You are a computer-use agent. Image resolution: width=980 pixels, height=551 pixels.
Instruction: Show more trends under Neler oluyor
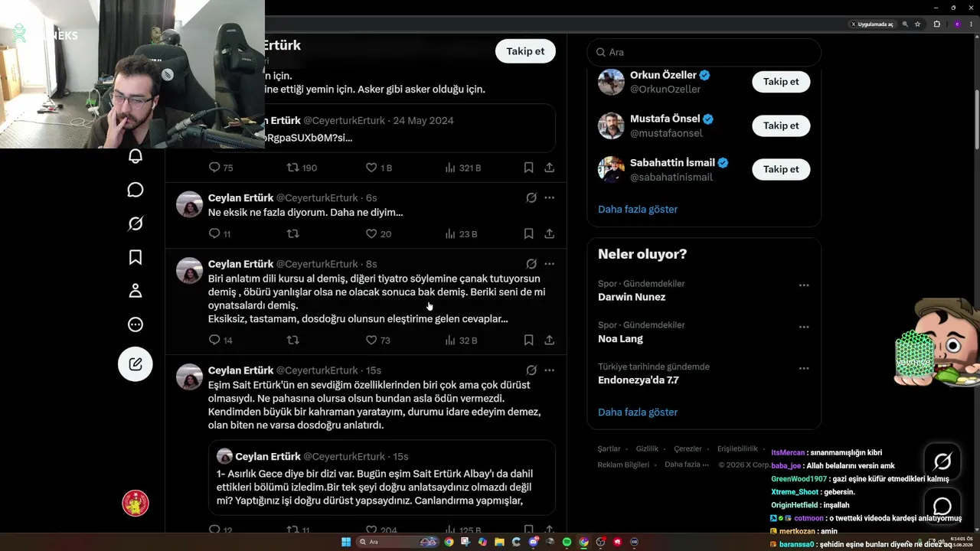638,412
